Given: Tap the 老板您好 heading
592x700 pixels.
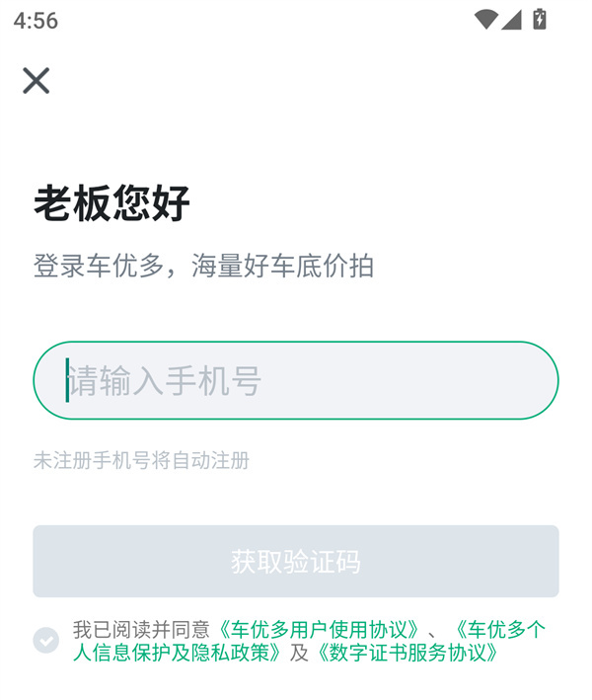Looking at the screenshot, I should coord(111,203).
